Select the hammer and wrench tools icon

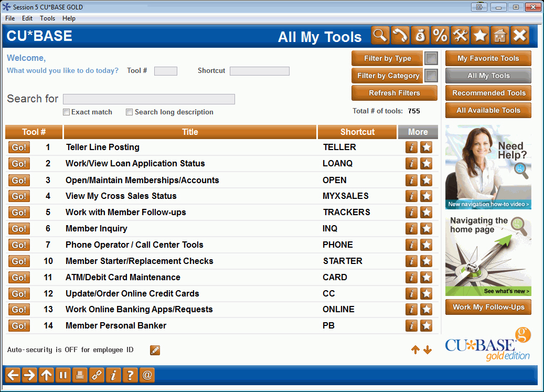(460, 36)
